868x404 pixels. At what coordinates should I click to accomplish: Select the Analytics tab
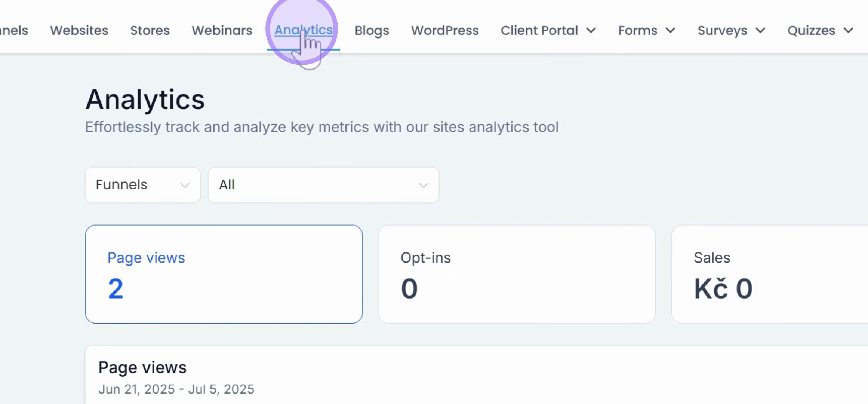tap(304, 30)
